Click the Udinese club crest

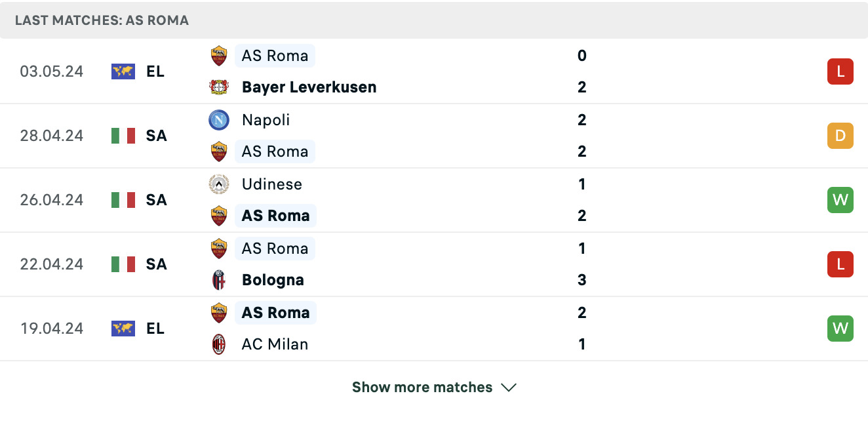coord(219,184)
